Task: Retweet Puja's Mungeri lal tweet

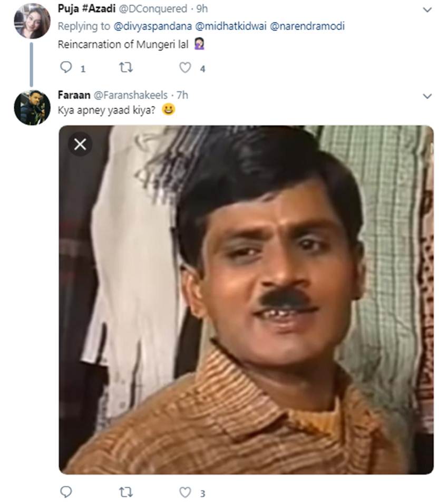Action: [126, 67]
